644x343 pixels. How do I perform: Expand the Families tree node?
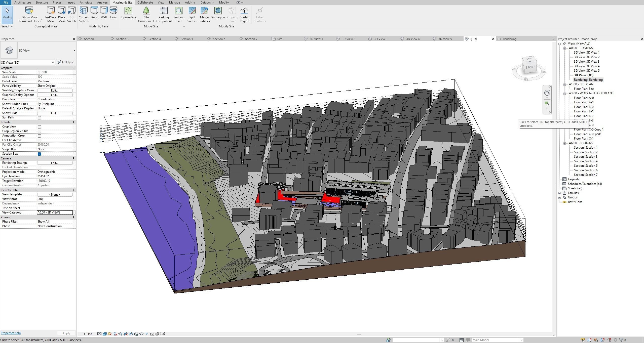point(560,193)
